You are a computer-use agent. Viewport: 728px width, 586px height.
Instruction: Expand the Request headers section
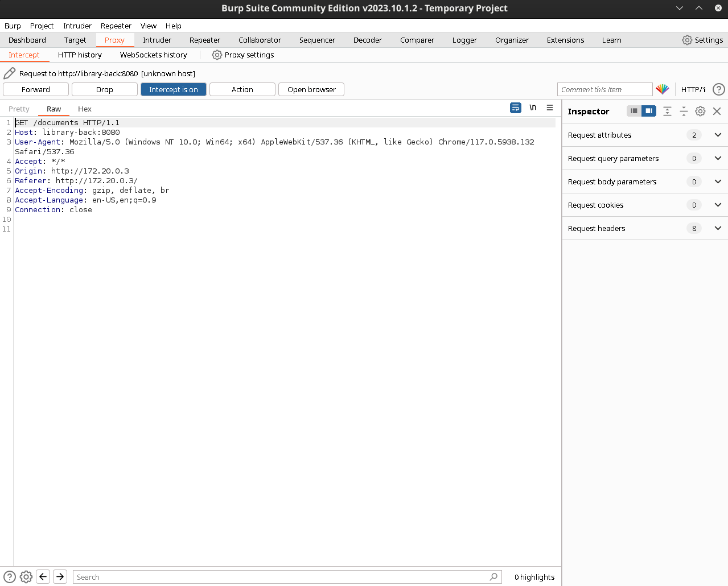coord(717,228)
